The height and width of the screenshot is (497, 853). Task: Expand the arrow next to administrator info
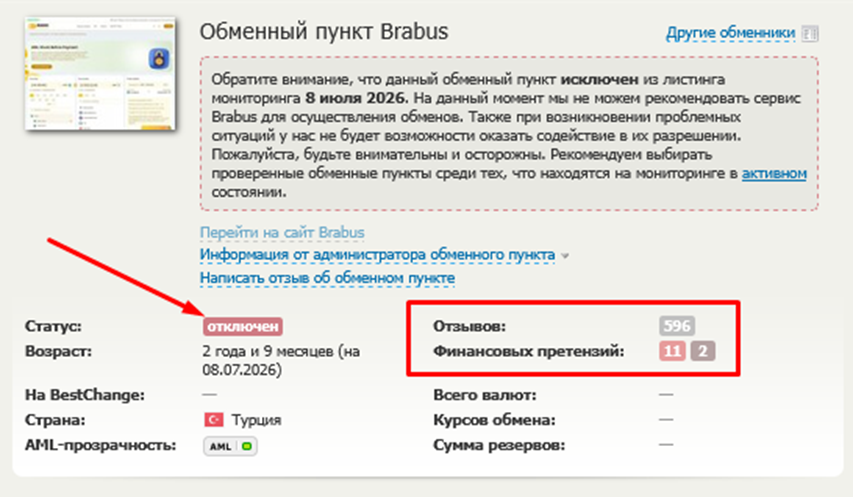coord(565,256)
